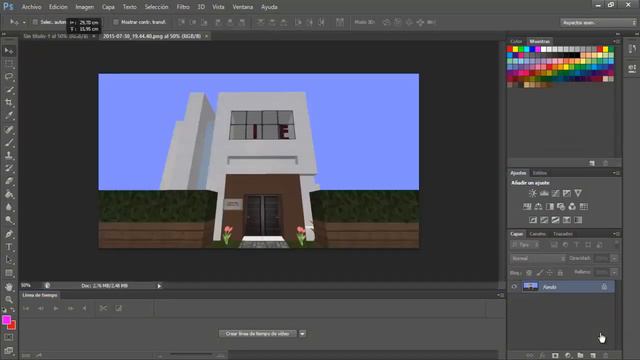Screen dimensions: 640x360
Task: Open the Imagen menu
Action: [x=84, y=7]
